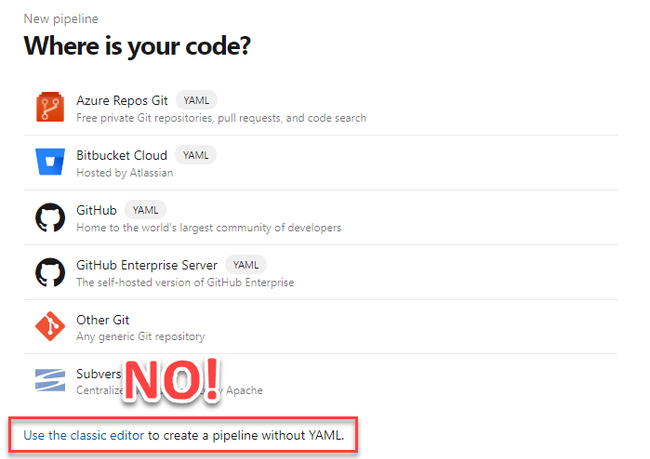Click the YAML badge next to Azure Repos Git
The height and width of the screenshot is (459, 650).
(x=196, y=100)
